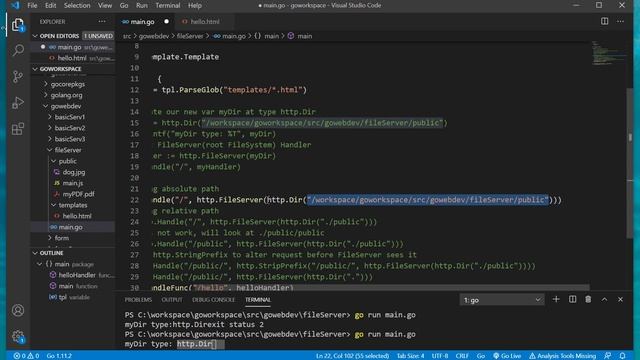Open the File menu
The height and width of the screenshot is (360, 640).
[x=32, y=5]
